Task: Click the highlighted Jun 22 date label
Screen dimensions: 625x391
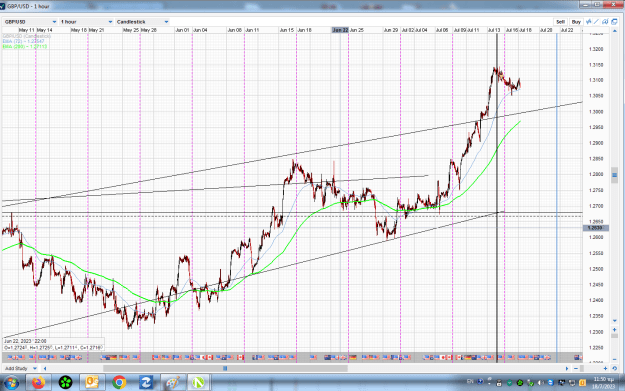Action: 340,30
